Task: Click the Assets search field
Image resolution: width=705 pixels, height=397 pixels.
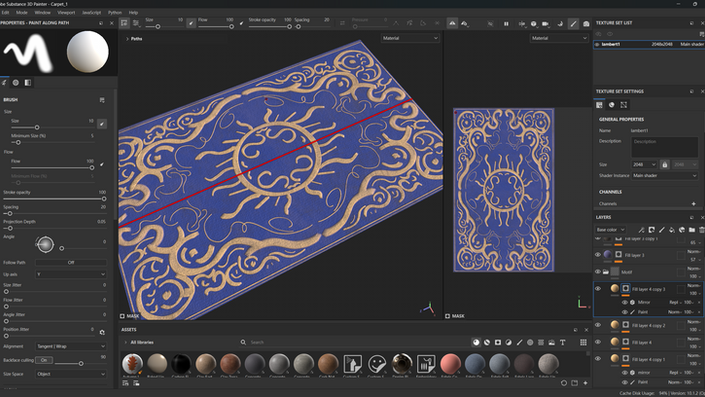Action: coord(353,343)
